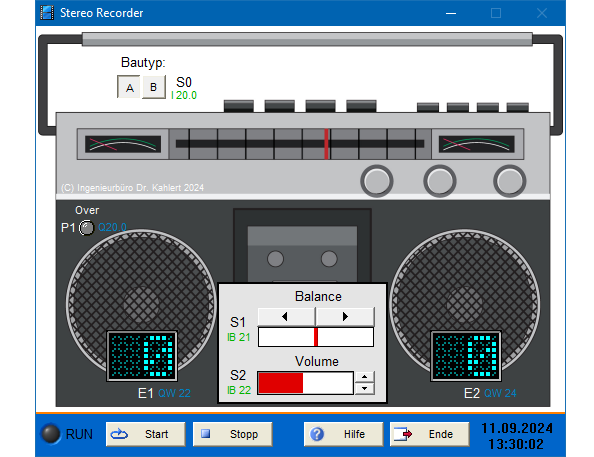This screenshot has height=457, width=594.
Task: Click the rightmost round knob on the radio
Action: (510, 181)
